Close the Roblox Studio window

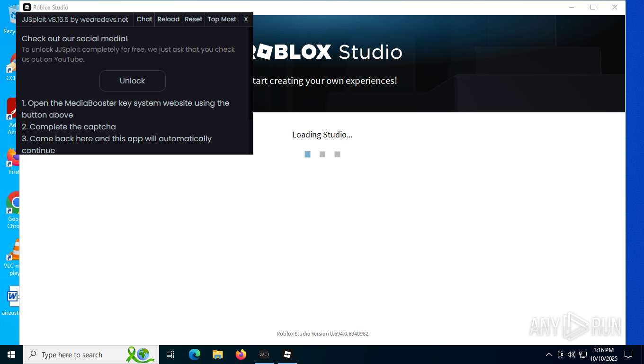(x=615, y=7)
